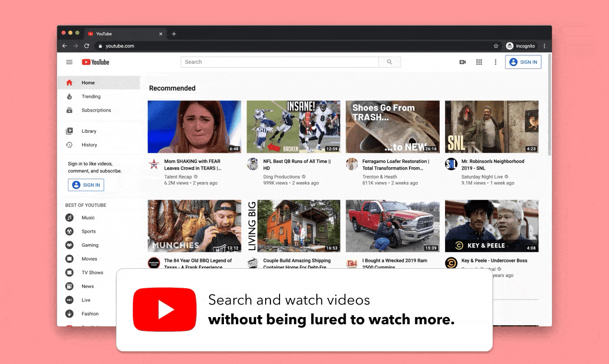Click the News category icon
Image resolution: width=609 pixels, height=364 pixels.
pyautogui.click(x=70, y=286)
